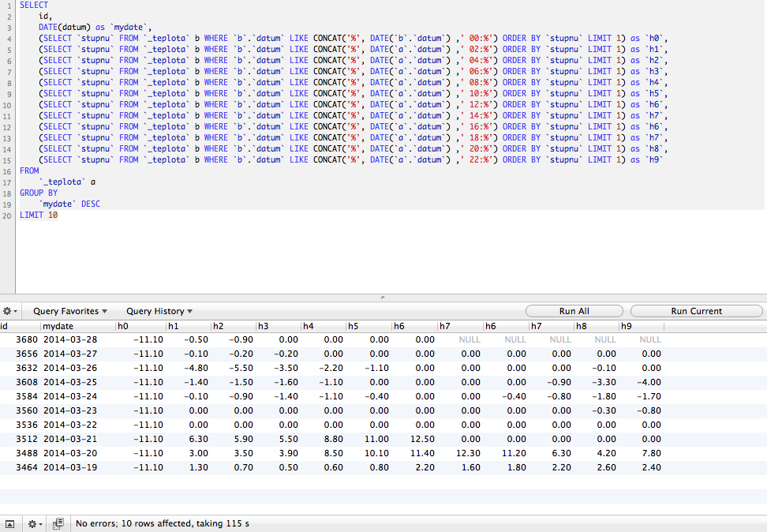767x532 pixels.
Task: Select the date cell 2014-03-19
Action: pos(70,467)
